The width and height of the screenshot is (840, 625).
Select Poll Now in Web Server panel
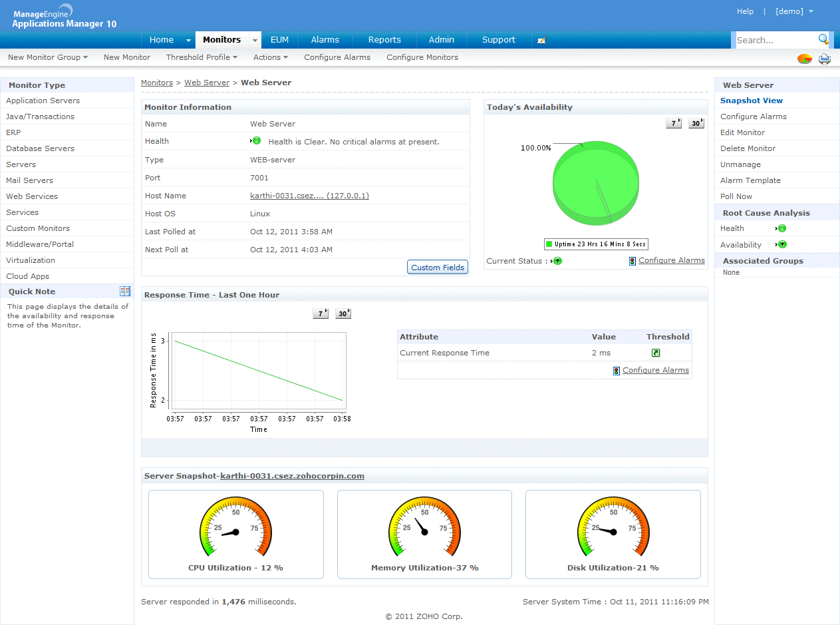point(736,196)
